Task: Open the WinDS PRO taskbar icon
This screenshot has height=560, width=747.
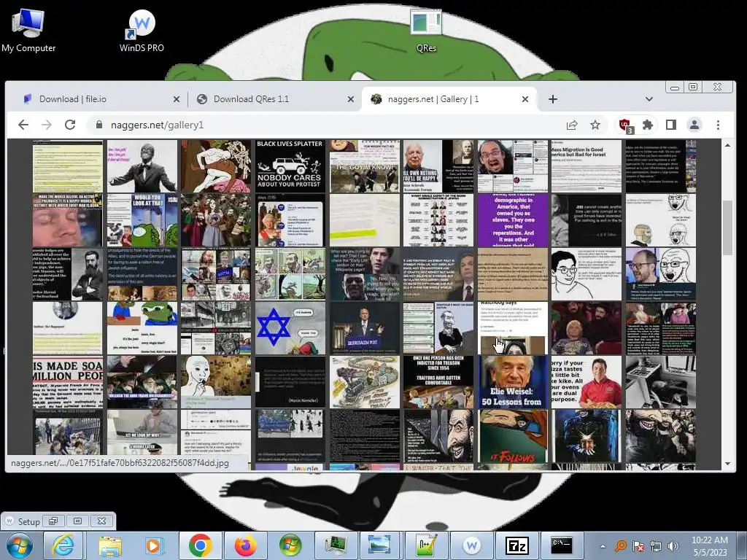Action: point(471,545)
